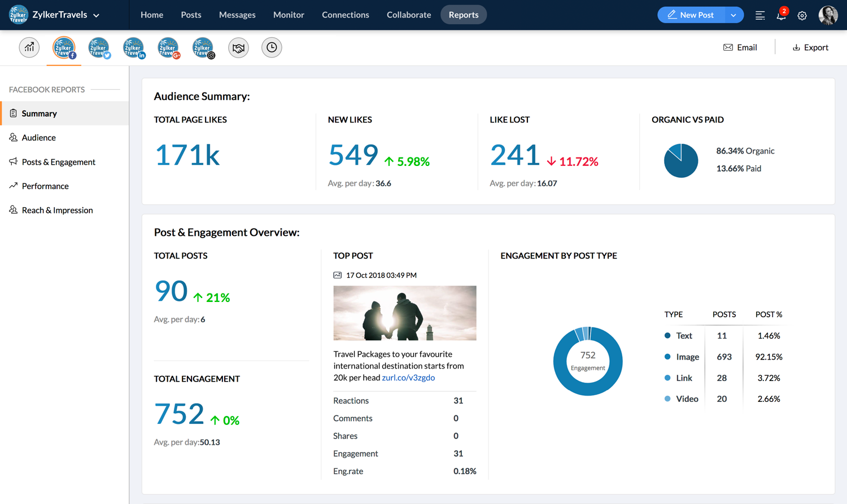This screenshot has height=504, width=847.
Task: Click the 0.18% Eng.rate value
Action: [465, 471]
